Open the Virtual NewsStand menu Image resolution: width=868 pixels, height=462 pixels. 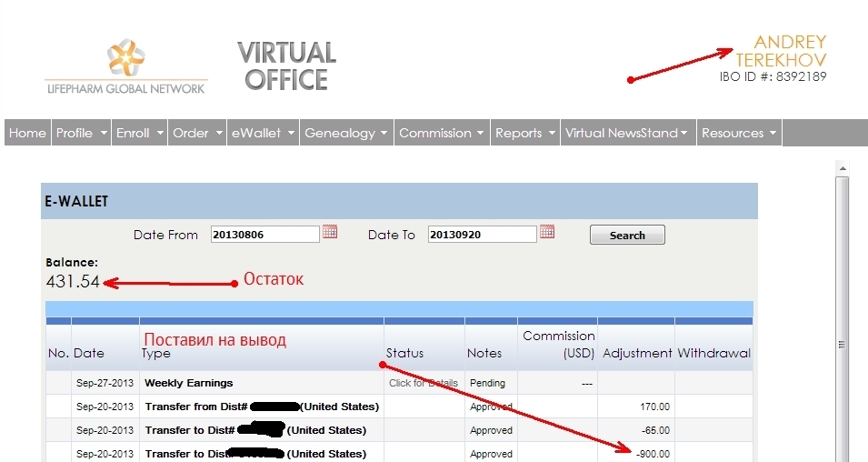[625, 133]
